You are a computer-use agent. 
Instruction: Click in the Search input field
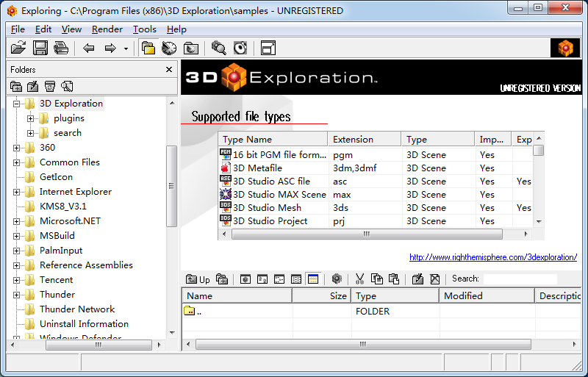click(520, 279)
